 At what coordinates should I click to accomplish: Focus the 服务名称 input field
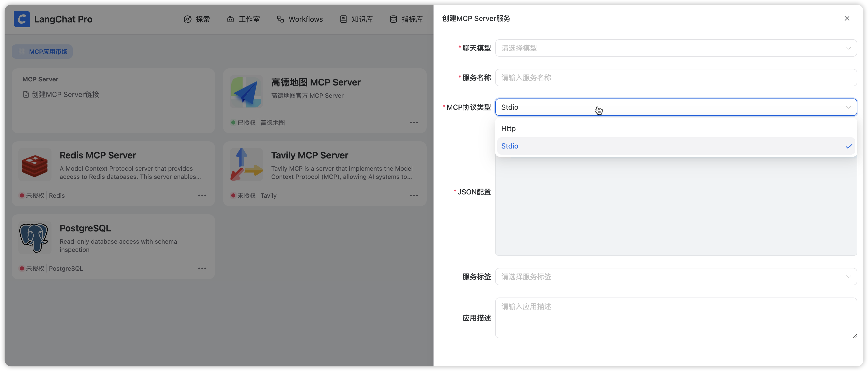675,78
